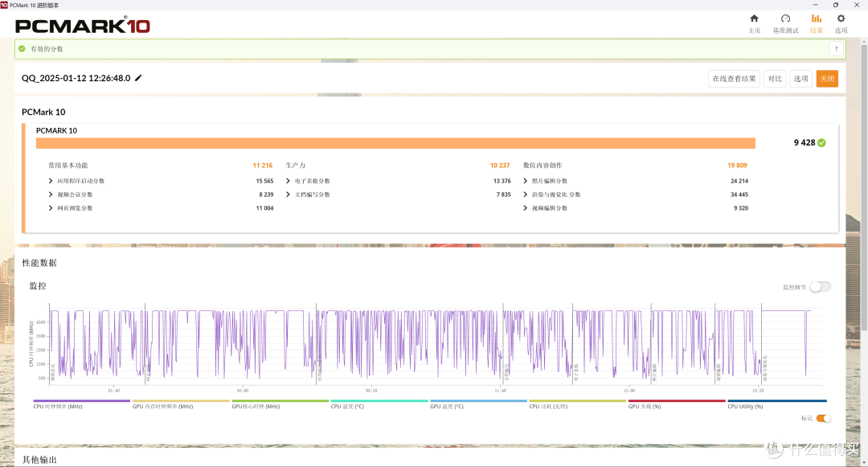Click the 有效的分数 banner text
The width and height of the screenshot is (868, 467).
[47, 49]
